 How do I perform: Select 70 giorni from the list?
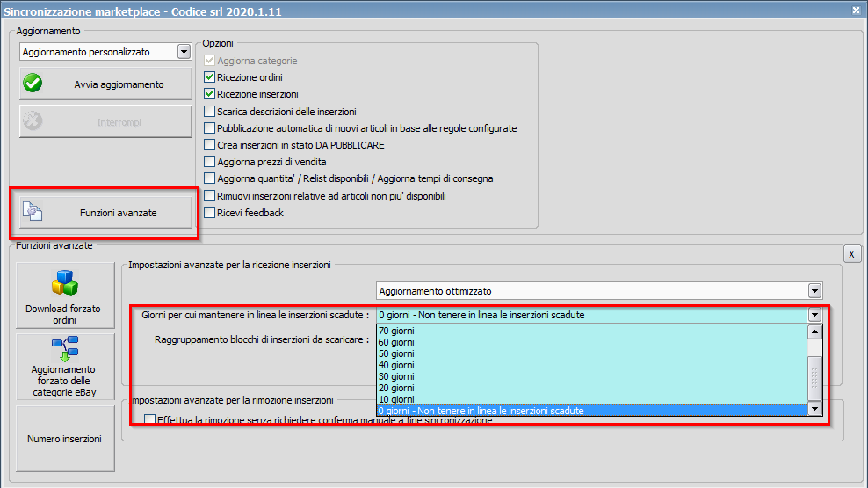point(592,331)
